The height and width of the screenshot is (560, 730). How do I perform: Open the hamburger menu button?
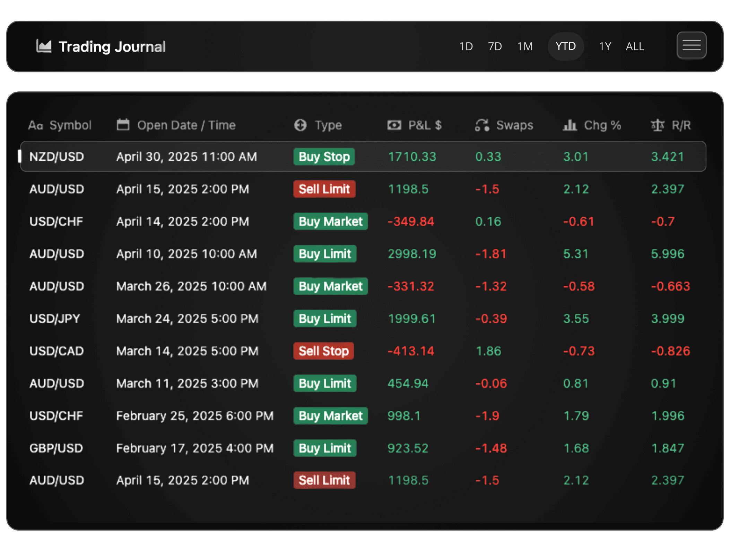click(691, 45)
